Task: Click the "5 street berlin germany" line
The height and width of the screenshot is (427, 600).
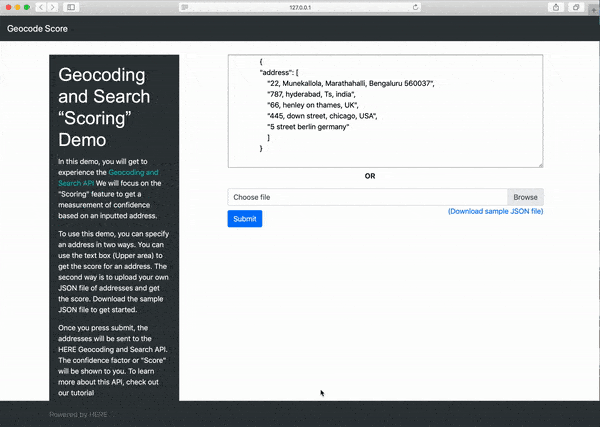Action: (x=308, y=127)
